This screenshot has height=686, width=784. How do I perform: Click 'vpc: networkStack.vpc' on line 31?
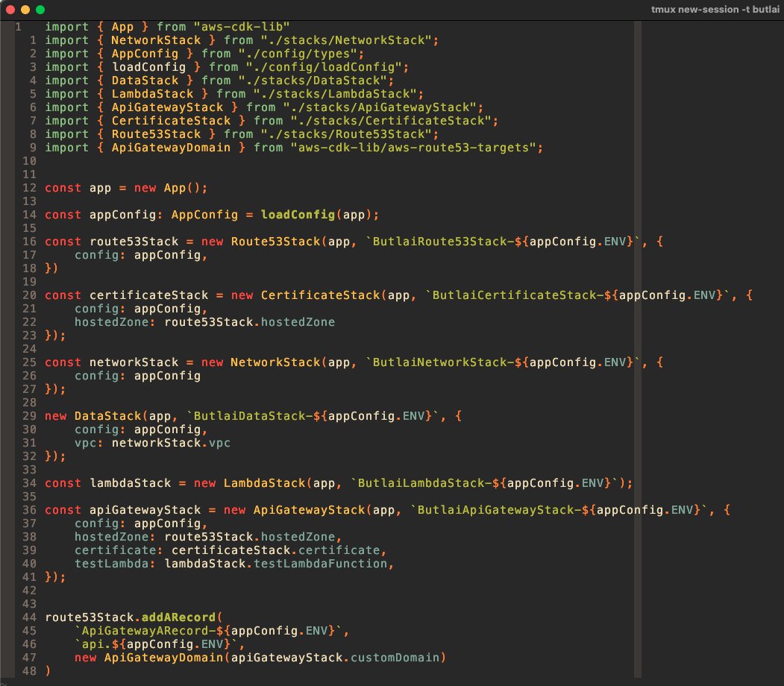click(152, 443)
